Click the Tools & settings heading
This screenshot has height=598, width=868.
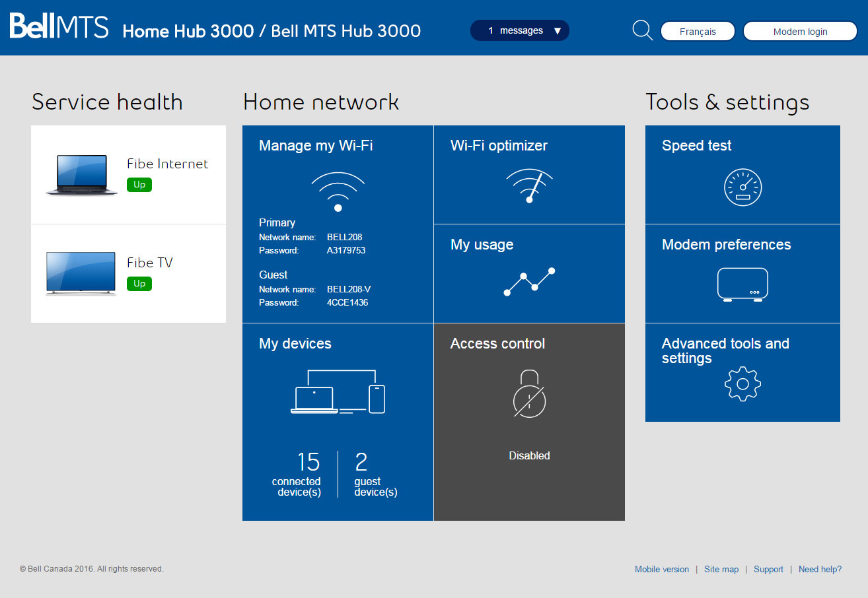coord(727,102)
